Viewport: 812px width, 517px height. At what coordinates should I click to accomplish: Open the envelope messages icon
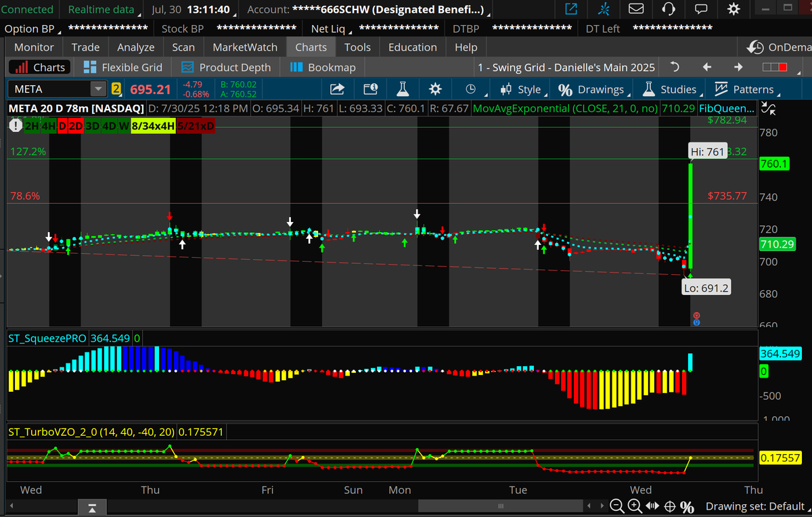coord(635,9)
